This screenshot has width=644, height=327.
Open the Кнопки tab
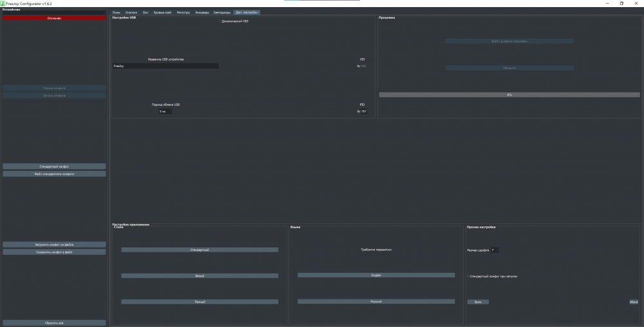click(131, 12)
